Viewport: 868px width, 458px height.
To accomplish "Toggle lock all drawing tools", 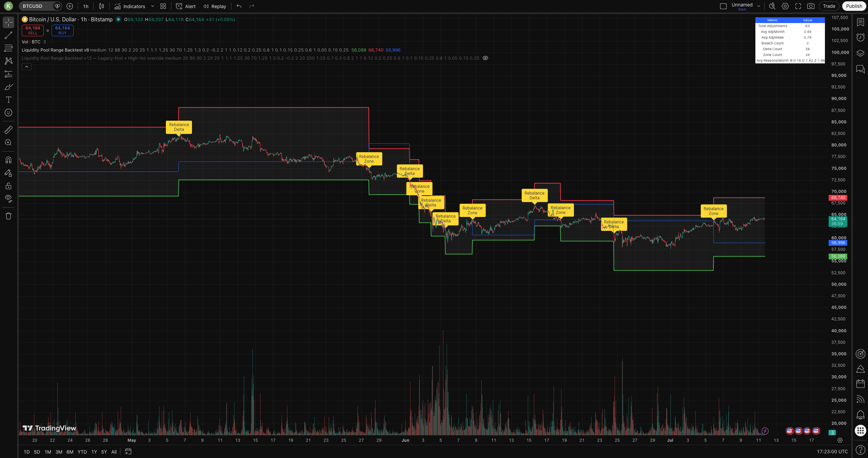I will (x=8, y=186).
